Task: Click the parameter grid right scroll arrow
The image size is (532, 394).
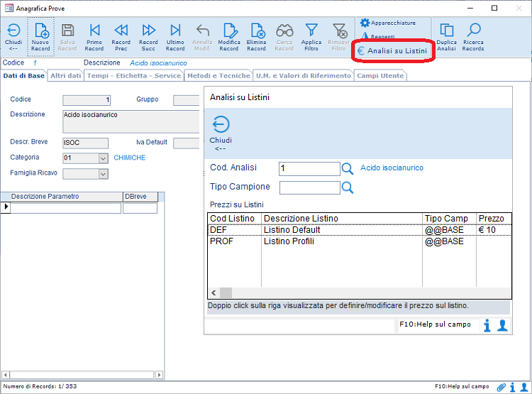Action: click(x=159, y=375)
